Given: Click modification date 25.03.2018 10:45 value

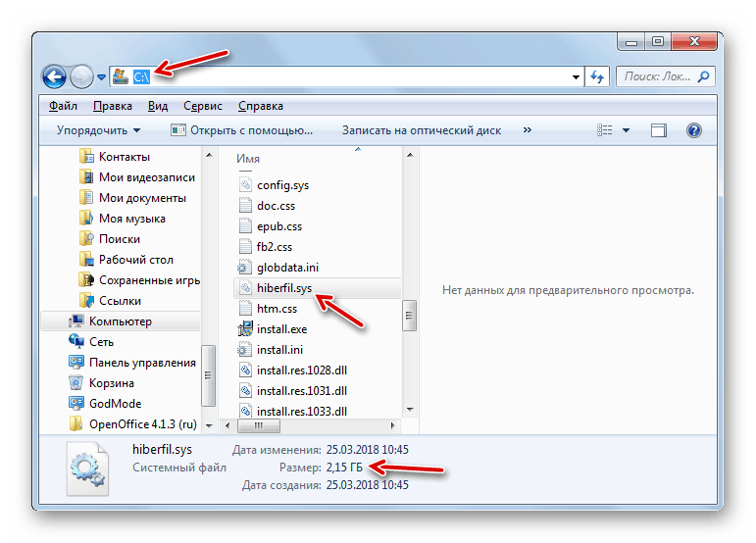Looking at the screenshot, I should 368,450.
